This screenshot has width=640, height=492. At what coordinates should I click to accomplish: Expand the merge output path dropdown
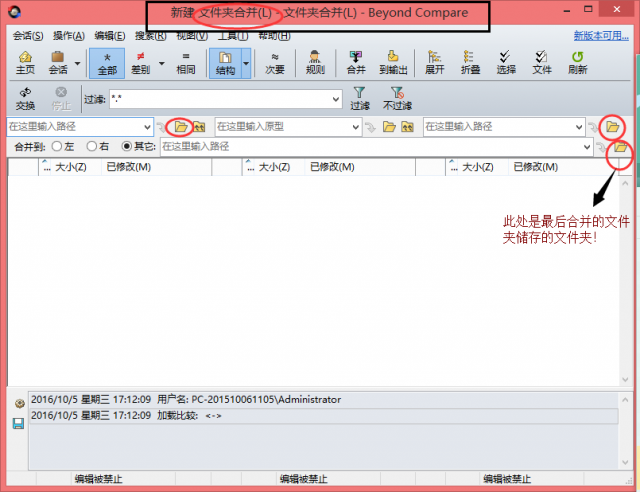point(587,147)
